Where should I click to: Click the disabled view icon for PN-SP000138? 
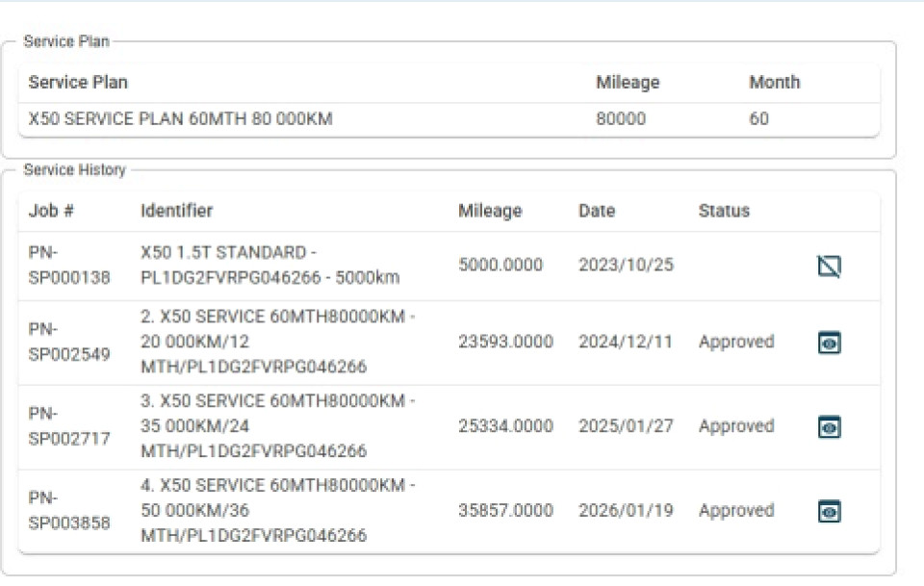point(829,267)
